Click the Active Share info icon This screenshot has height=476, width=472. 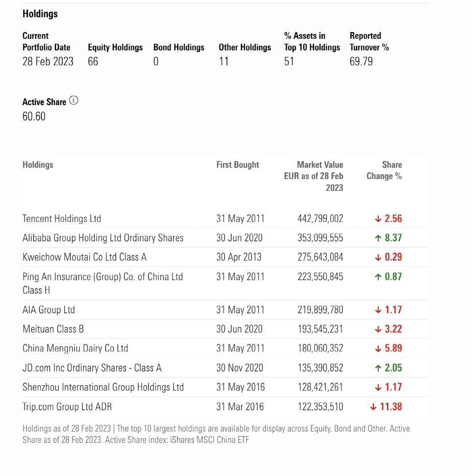pyautogui.click(x=74, y=101)
